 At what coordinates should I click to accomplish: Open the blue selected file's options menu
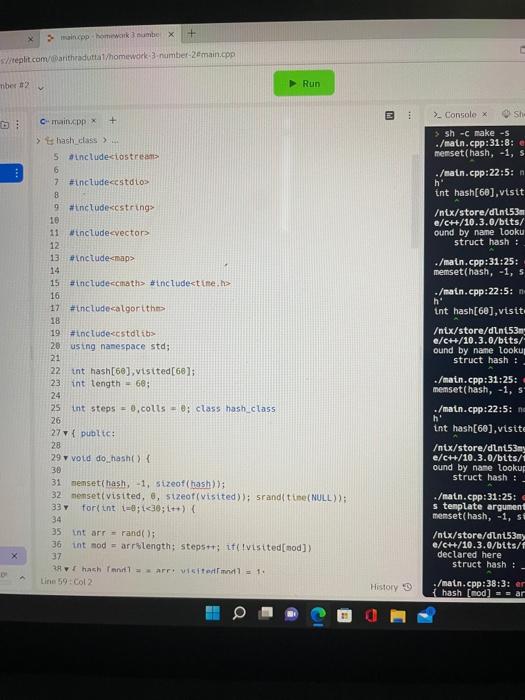pos(16,173)
